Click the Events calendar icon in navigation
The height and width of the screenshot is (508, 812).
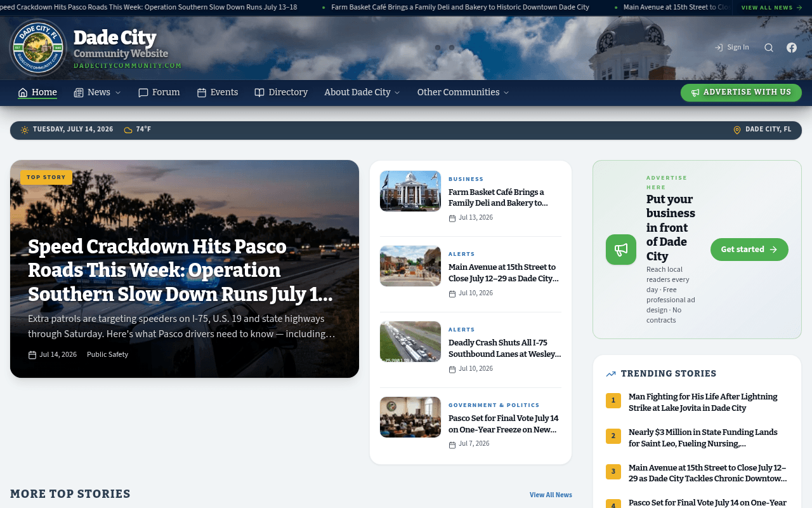point(202,93)
